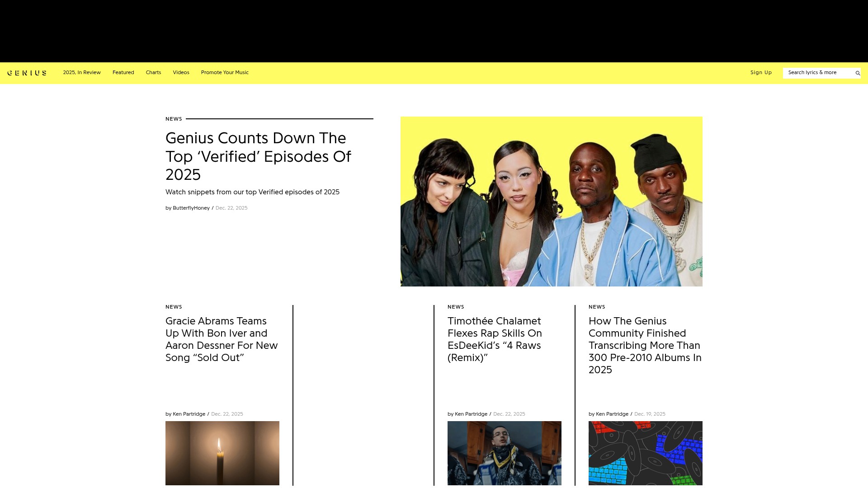868x488 pixels.
Task: Click the NEWS label above Gracie Abrams story
Action: (x=174, y=307)
